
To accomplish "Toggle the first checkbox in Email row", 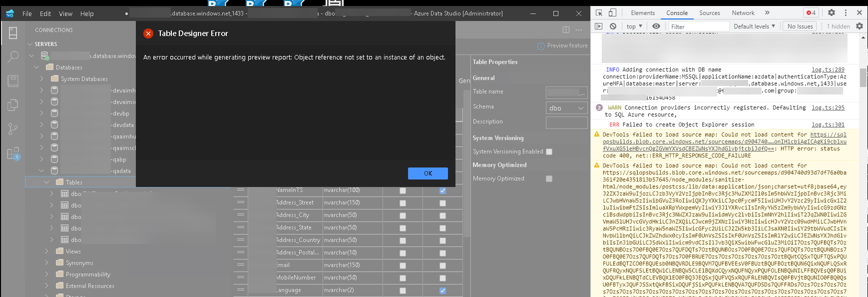I will pos(403,265).
